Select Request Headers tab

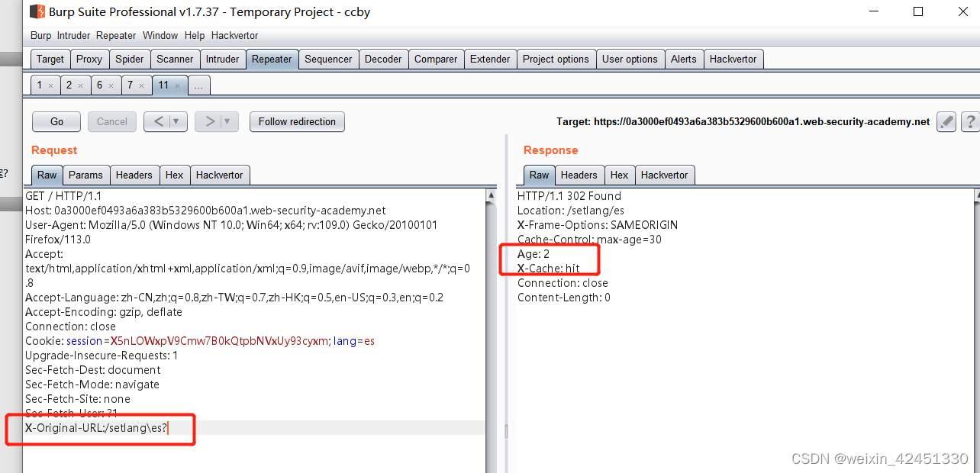(134, 175)
